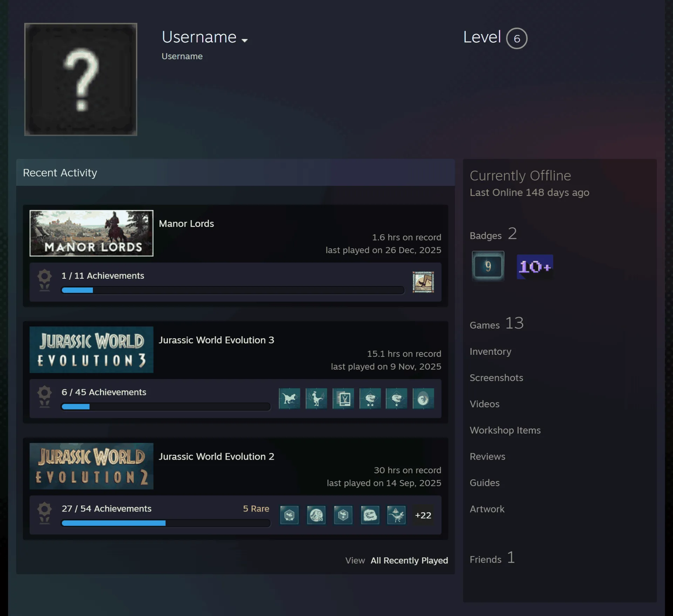
Task: Open the dinosaur egg achievement icon
Action: pyautogui.click(x=423, y=398)
